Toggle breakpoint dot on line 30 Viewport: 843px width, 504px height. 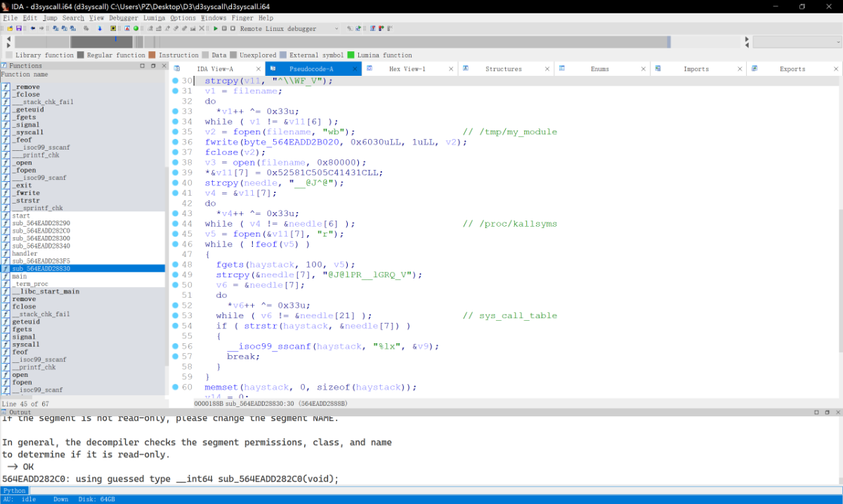tap(175, 81)
